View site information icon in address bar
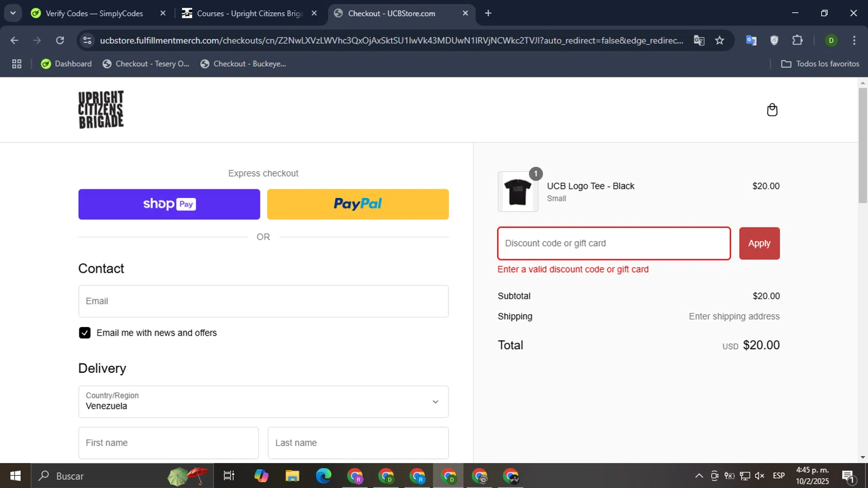The image size is (868, 488). click(87, 41)
